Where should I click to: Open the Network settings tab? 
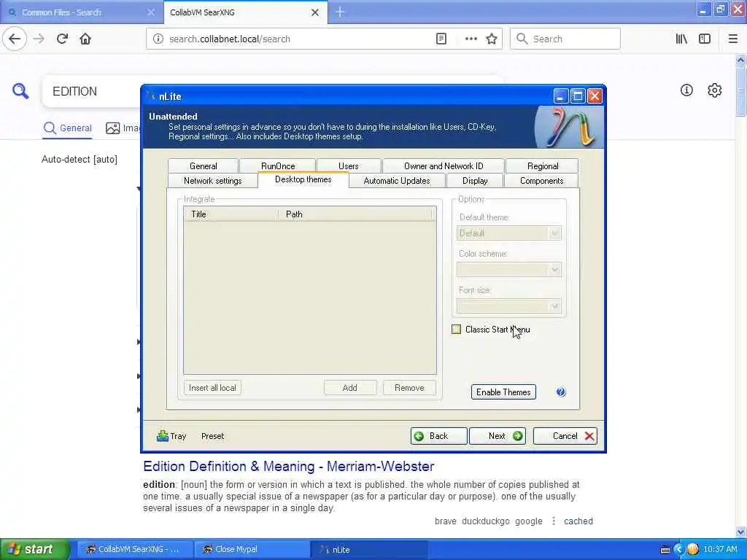pyautogui.click(x=212, y=181)
